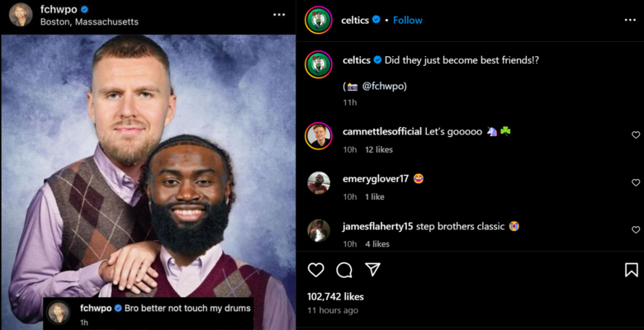Open the 12 likes on camnettlesofficial's comment

tap(379, 149)
